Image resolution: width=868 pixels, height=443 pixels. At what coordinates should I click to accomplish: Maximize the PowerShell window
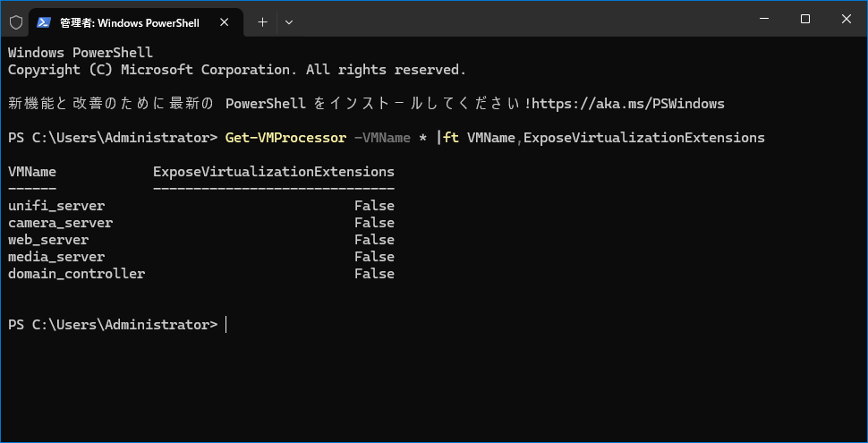click(805, 19)
